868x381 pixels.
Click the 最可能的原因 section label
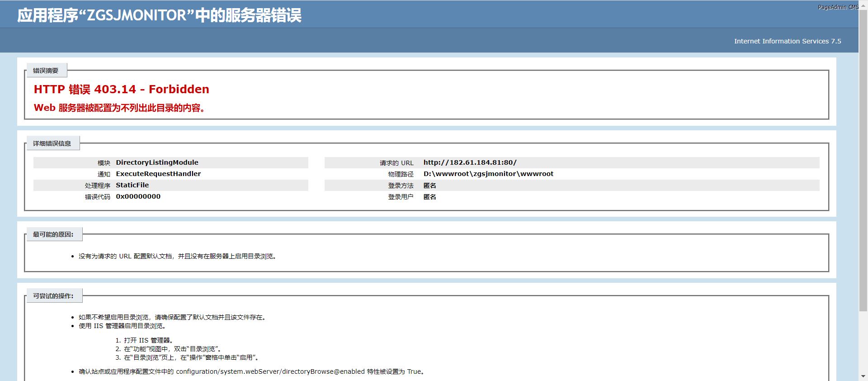coord(53,234)
